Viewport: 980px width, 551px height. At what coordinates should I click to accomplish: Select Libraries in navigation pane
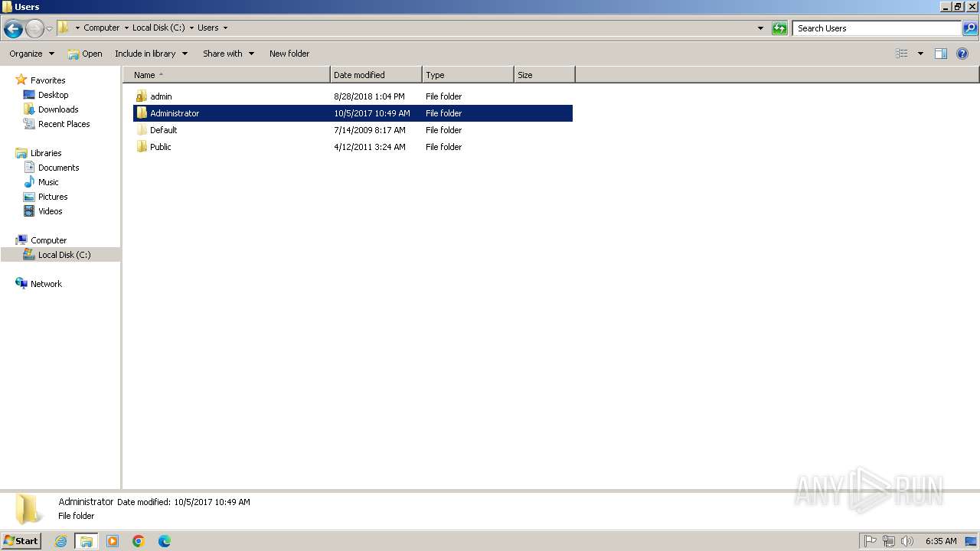tap(46, 153)
